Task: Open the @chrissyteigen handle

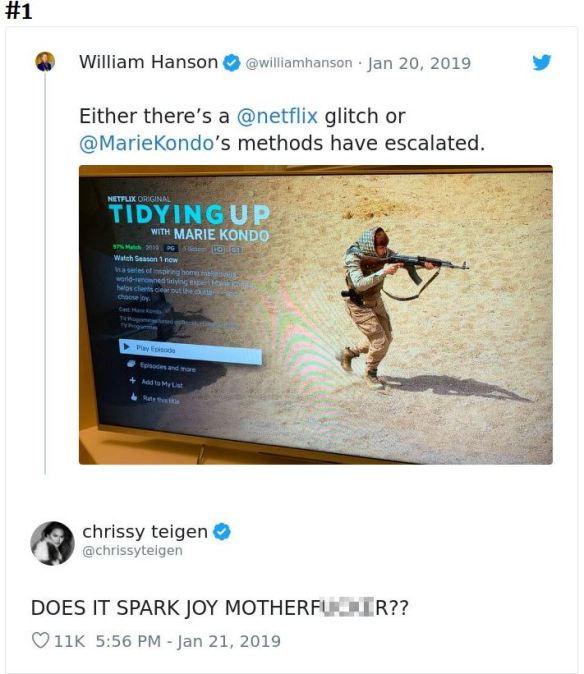Action: point(132,550)
